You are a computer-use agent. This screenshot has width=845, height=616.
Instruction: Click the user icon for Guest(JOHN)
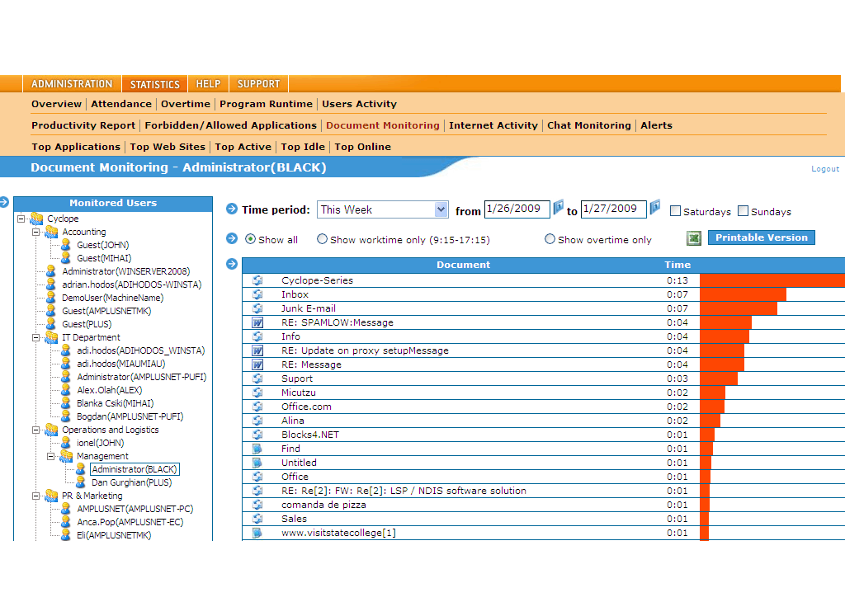[x=66, y=245]
